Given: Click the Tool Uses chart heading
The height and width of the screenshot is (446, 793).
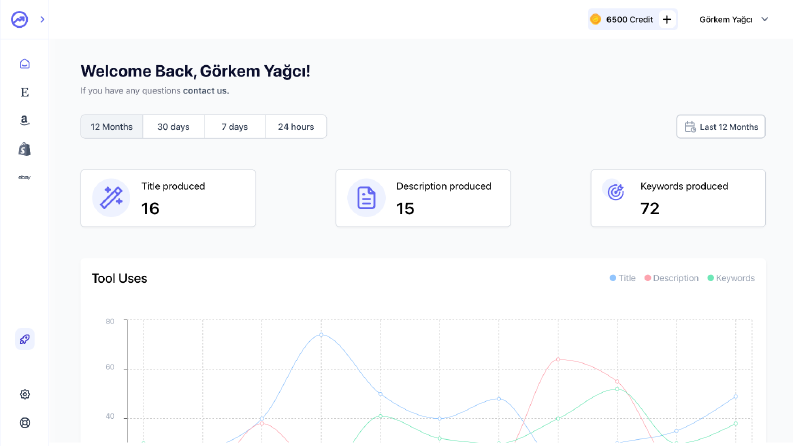Looking at the screenshot, I should click(x=119, y=279).
